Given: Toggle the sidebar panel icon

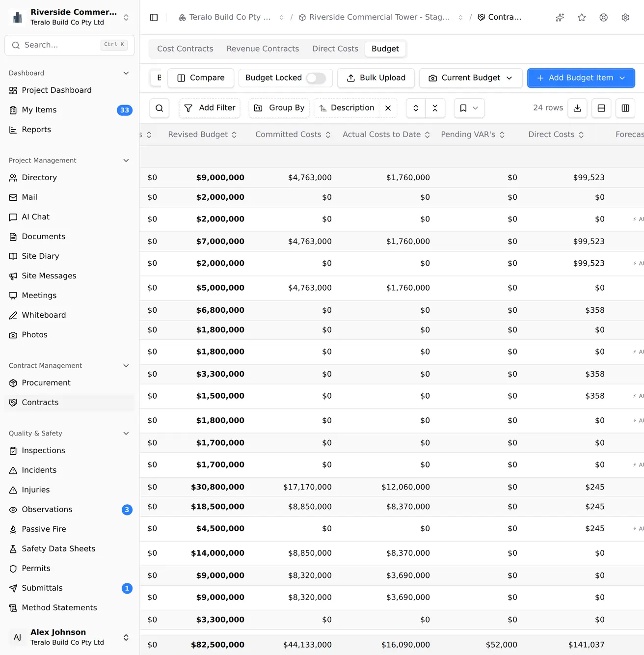Looking at the screenshot, I should (154, 17).
